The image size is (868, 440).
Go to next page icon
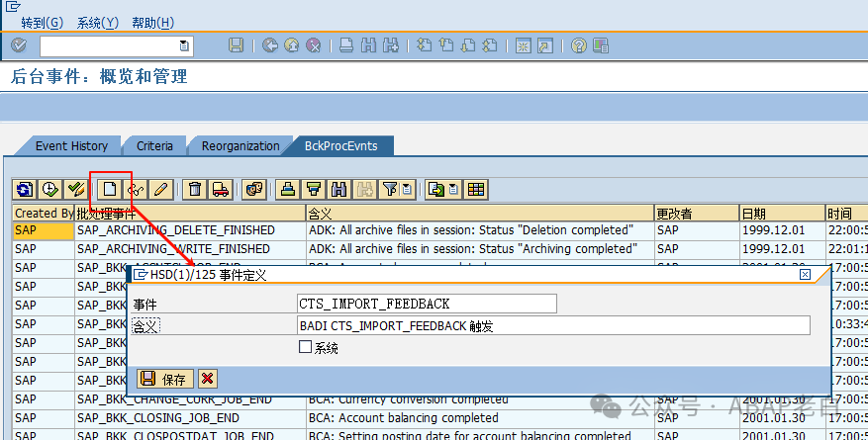(x=468, y=45)
